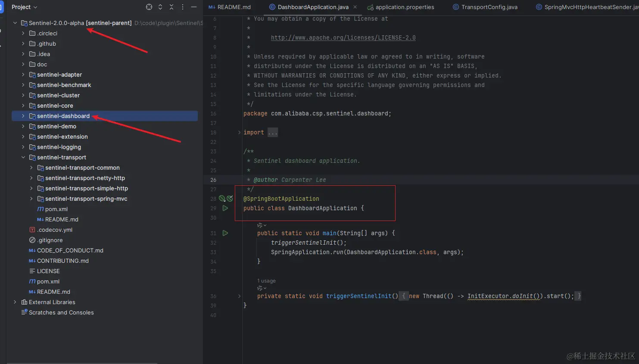Expand the sentinel-adapter module

coord(23,75)
